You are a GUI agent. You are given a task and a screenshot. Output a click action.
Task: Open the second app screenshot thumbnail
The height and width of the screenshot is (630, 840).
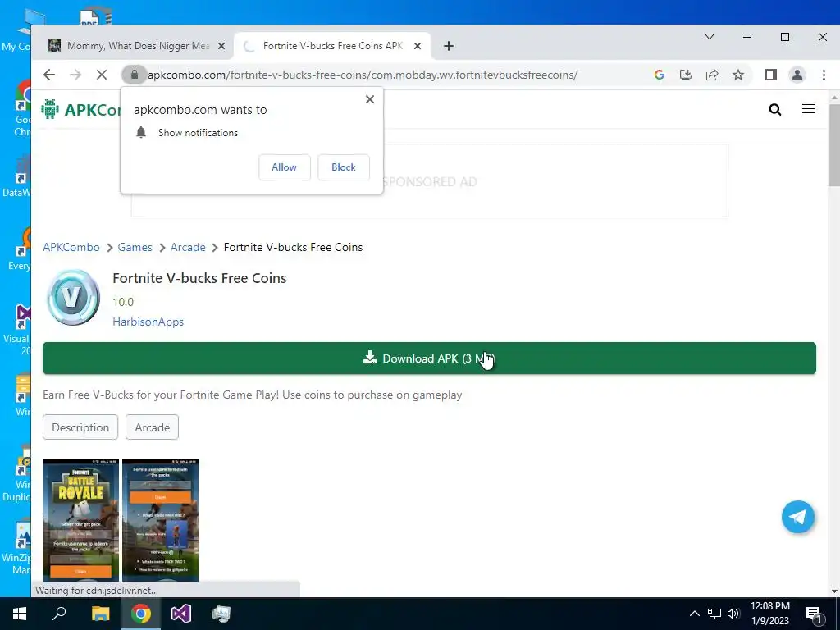pyautogui.click(x=160, y=519)
